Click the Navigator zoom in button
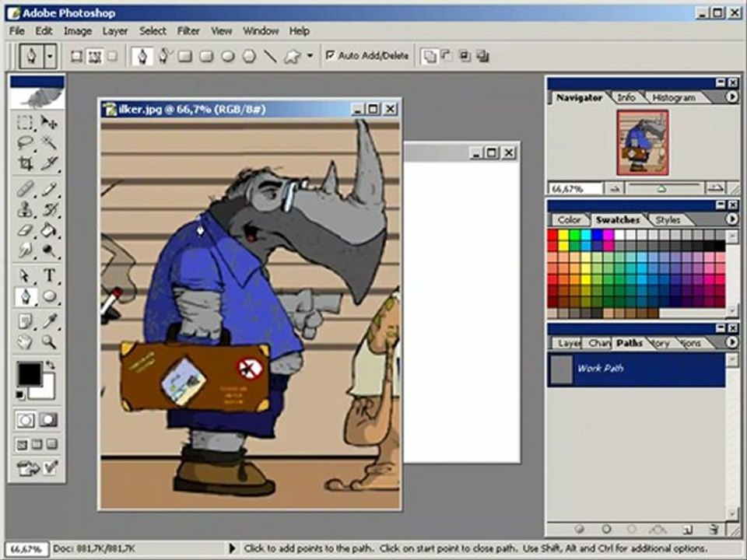Image resolution: width=747 pixels, height=560 pixels. pos(715,188)
